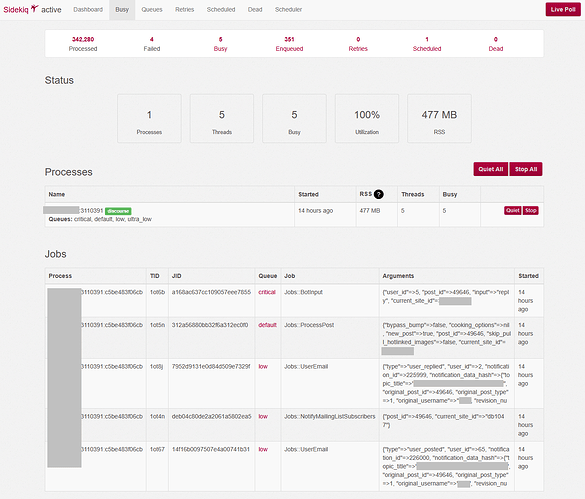The width and height of the screenshot is (585, 499).
Task: Open the 342,280 Processed stat
Action: pyautogui.click(x=83, y=44)
